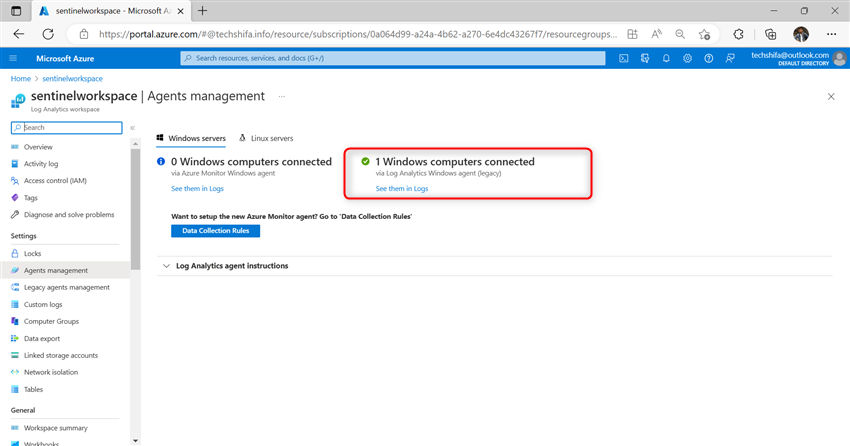This screenshot has height=446, width=850.
Task: Open browser Settings and more ellipsis
Action: 832,34
